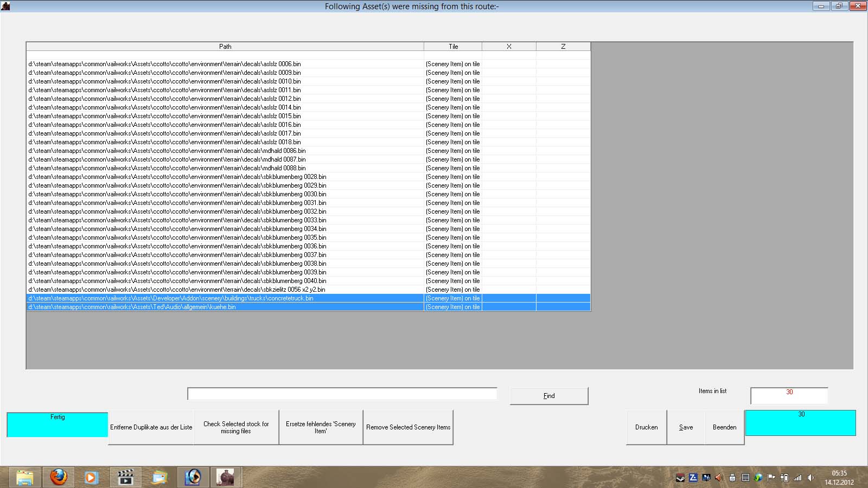
Task: Switch to the eye-logo app in taskbar
Action: pyautogui.click(x=193, y=477)
